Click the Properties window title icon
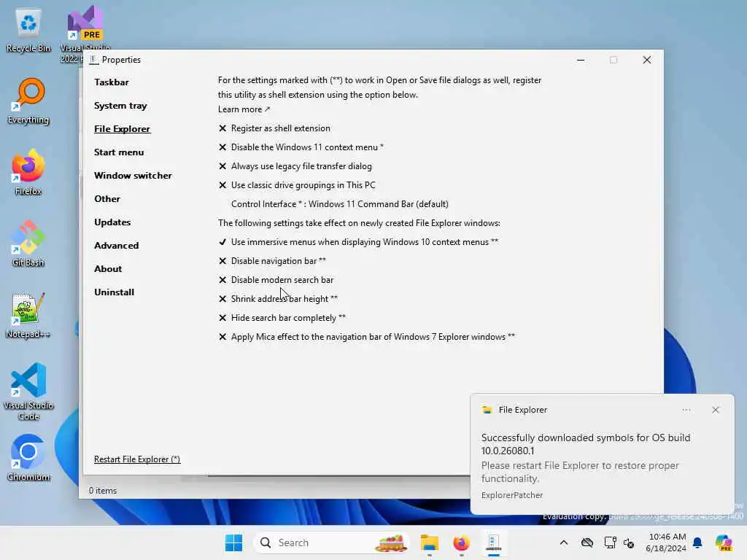Viewport: 747px width, 560px height. click(x=93, y=60)
